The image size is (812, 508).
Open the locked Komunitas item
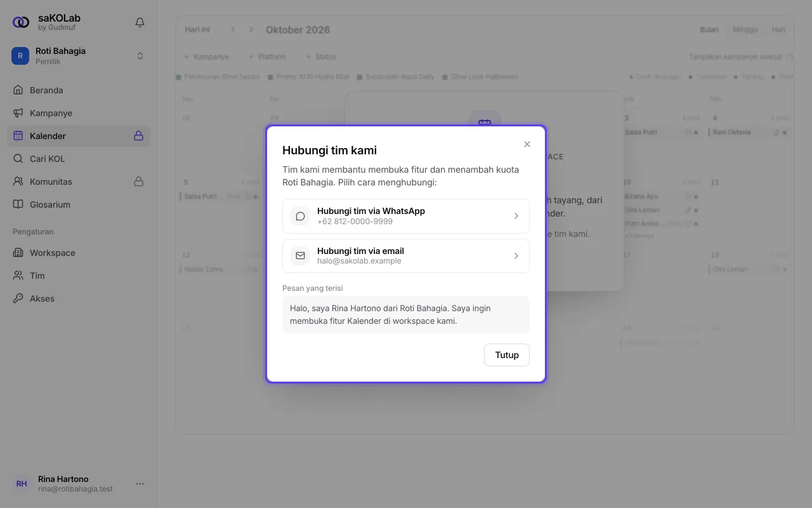tap(79, 182)
